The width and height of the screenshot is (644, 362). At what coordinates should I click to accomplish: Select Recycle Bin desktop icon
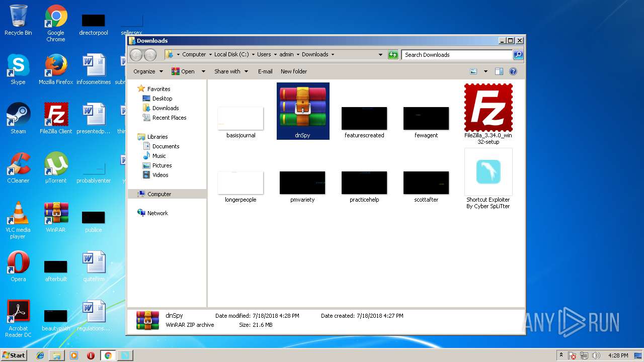pyautogui.click(x=18, y=20)
